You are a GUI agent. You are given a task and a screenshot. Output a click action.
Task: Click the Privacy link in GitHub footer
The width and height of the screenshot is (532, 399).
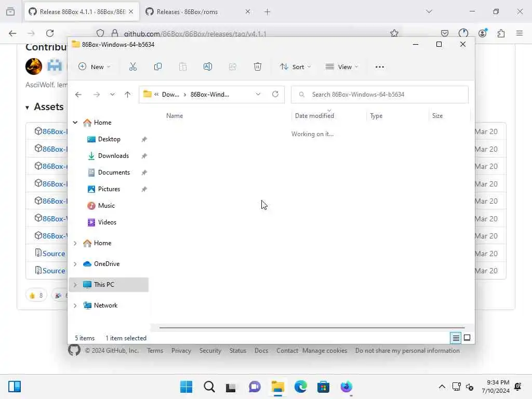pyautogui.click(x=181, y=351)
